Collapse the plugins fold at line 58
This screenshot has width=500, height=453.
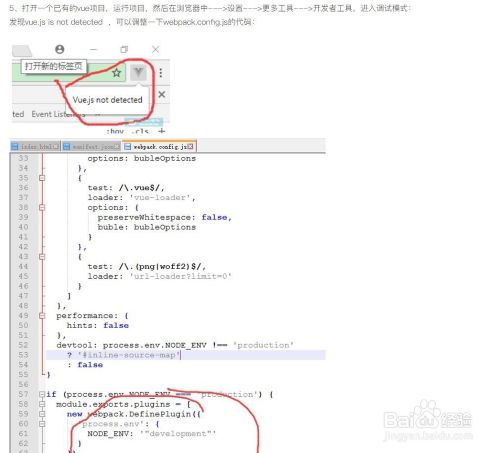point(42,404)
